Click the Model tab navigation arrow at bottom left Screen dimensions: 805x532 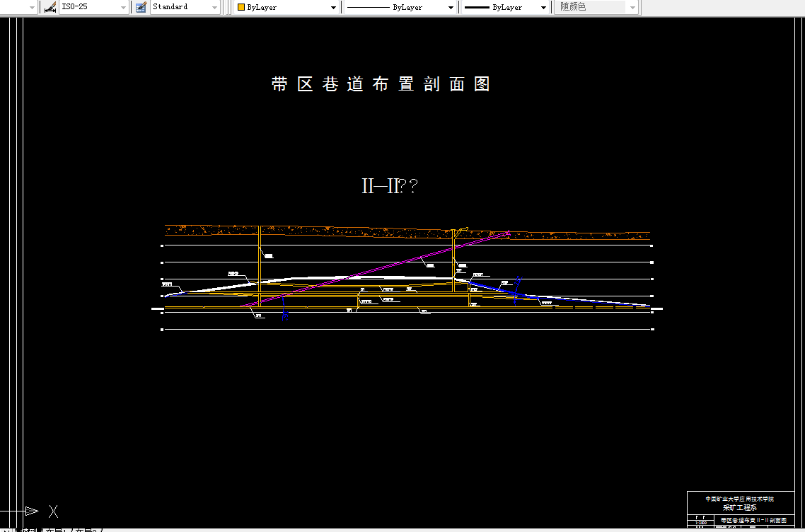click(7, 529)
